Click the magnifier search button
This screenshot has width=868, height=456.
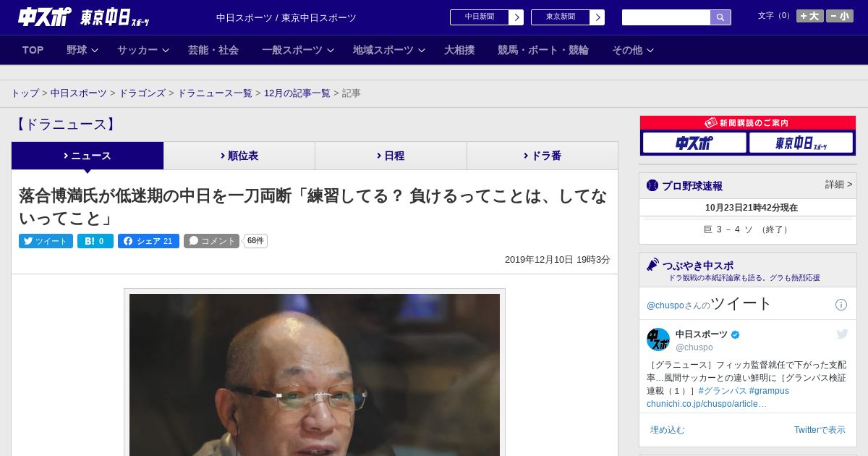point(720,17)
